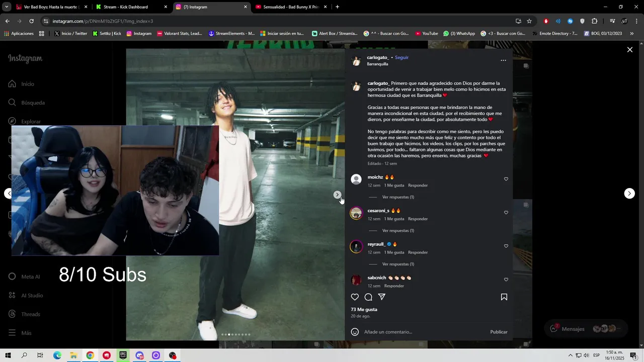Click the address bar URL
The height and width of the screenshot is (362, 644).
pyautogui.click(x=103, y=21)
